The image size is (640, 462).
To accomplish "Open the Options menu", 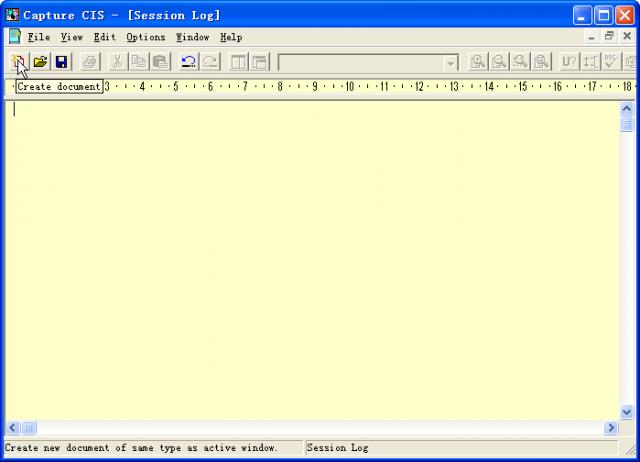I will (146, 37).
